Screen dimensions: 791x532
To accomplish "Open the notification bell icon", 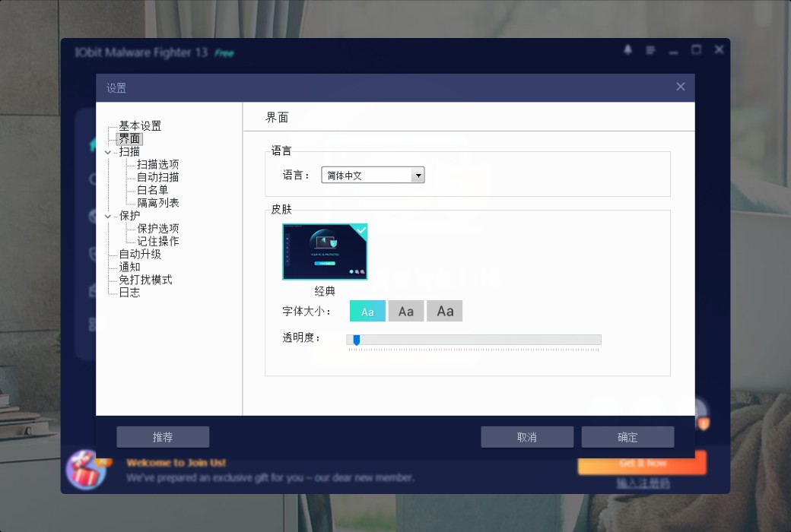I will point(627,49).
